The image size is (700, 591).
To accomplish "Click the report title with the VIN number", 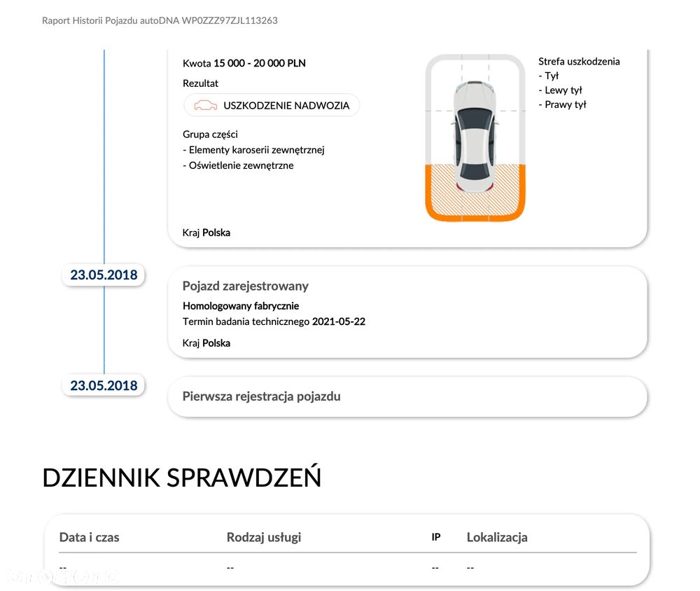I will (160, 20).
